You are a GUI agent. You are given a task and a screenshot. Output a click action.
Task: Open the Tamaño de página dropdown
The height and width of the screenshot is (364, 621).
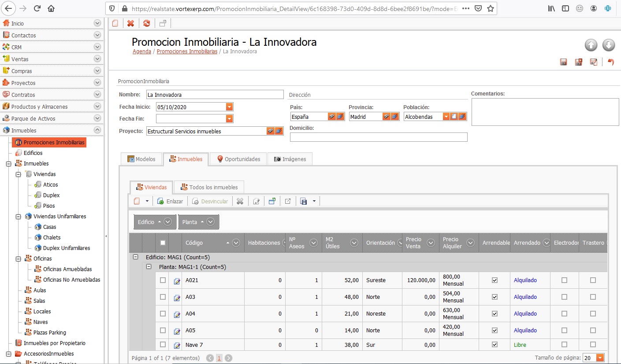(600, 358)
